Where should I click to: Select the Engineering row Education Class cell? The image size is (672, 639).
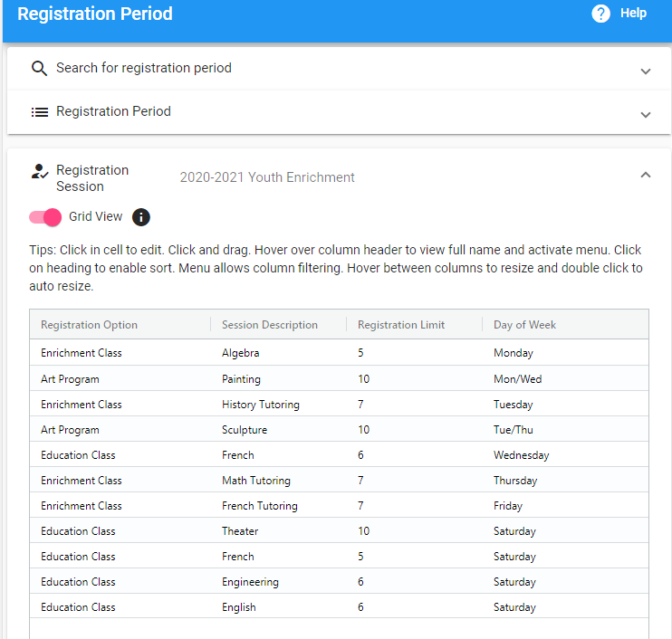point(78,582)
